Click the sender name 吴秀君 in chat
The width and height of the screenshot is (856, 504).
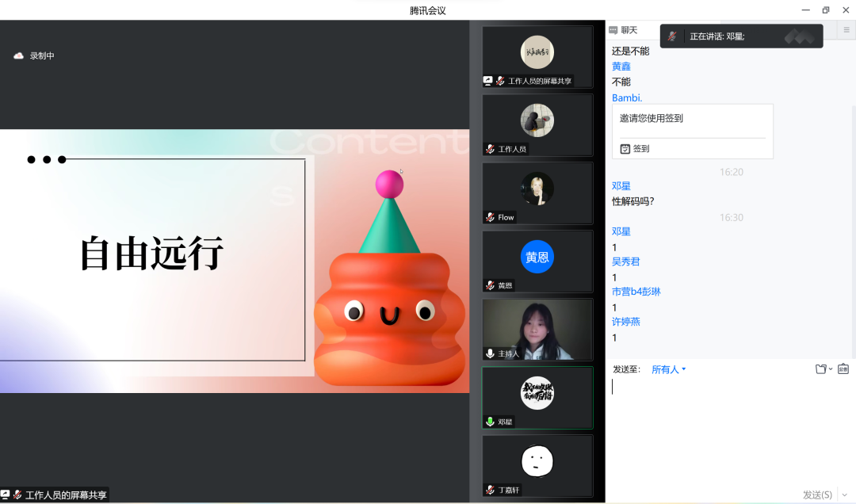pos(625,262)
